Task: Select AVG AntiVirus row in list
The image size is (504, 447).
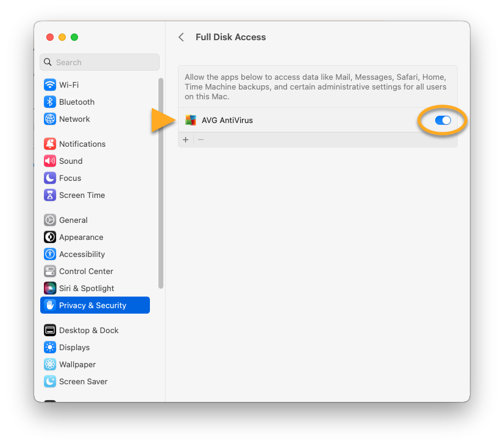Action: (x=305, y=120)
